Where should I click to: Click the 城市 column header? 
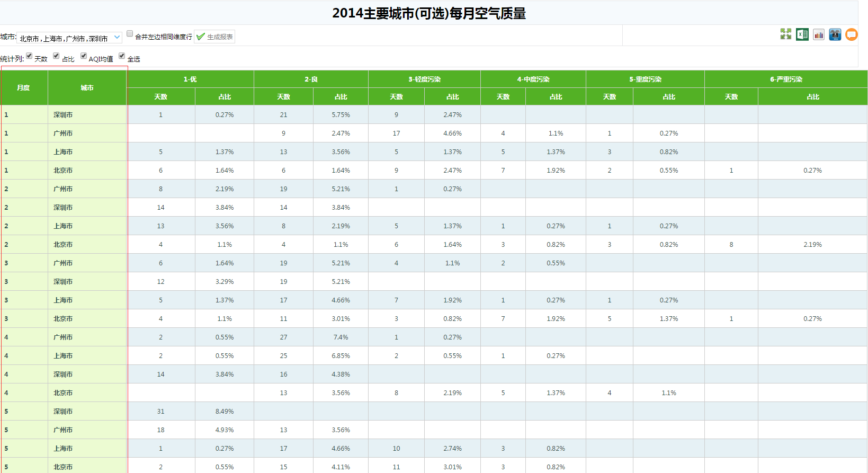(x=87, y=88)
